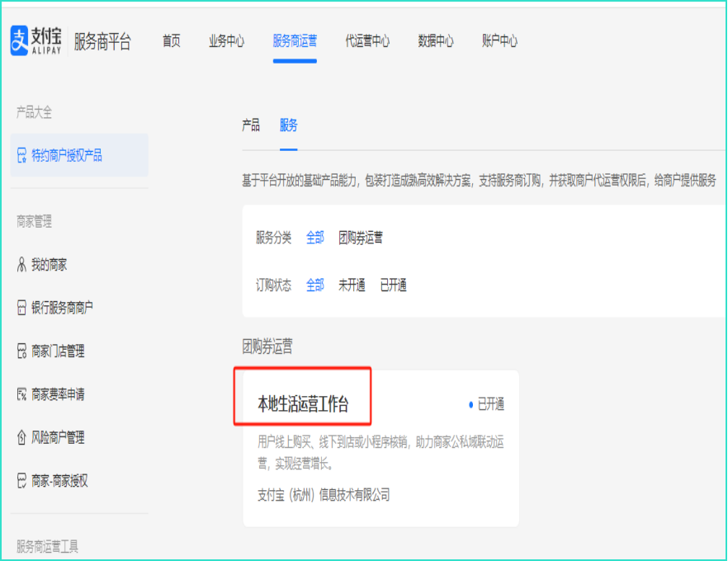This screenshot has height=561, width=728.
Task: Select 未开通 order status filter
Action: 352,285
